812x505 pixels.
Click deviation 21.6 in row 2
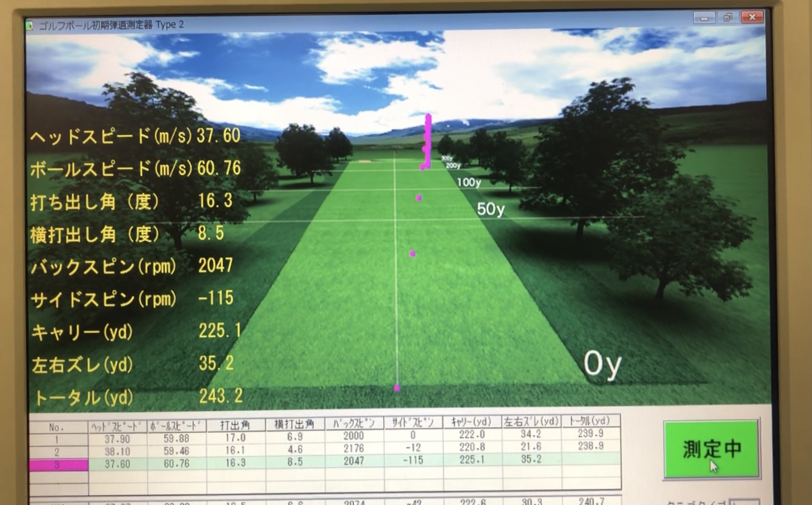pos(532,446)
